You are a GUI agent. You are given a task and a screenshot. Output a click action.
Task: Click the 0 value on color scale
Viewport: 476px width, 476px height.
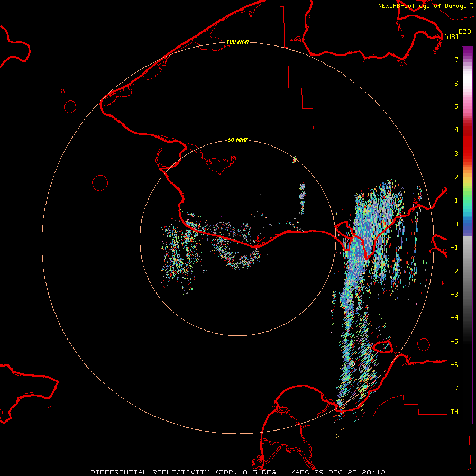pyautogui.click(x=456, y=224)
